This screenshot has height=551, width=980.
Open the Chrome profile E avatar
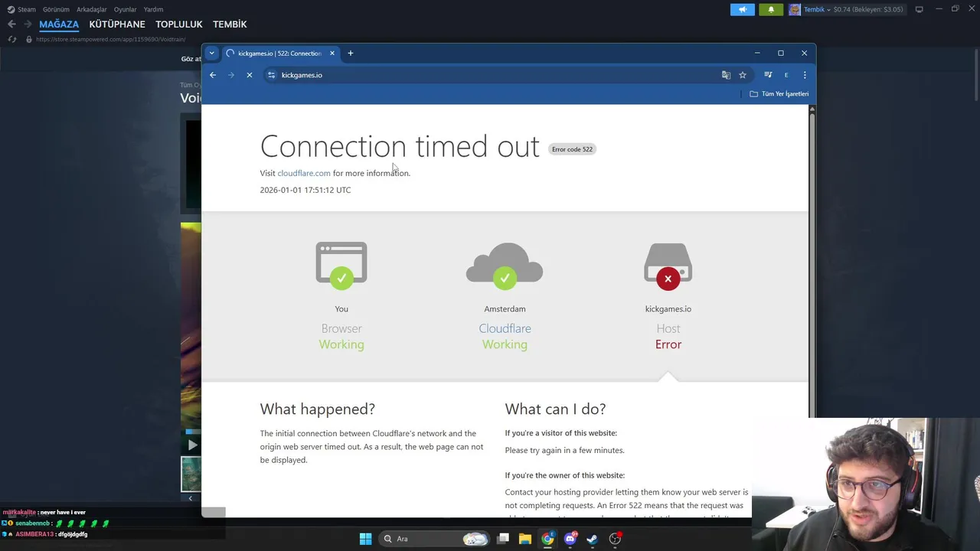pyautogui.click(x=786, y=75)
